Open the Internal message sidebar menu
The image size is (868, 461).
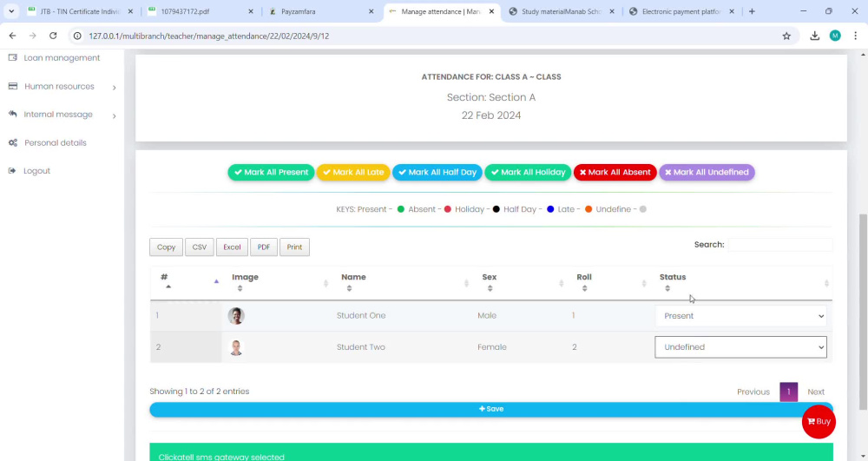point(58,115)
